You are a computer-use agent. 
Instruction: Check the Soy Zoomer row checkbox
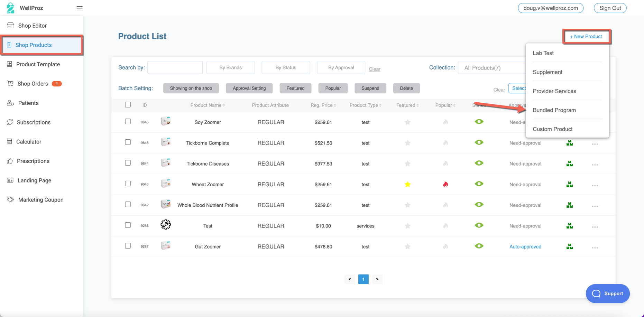pos(128,121)
